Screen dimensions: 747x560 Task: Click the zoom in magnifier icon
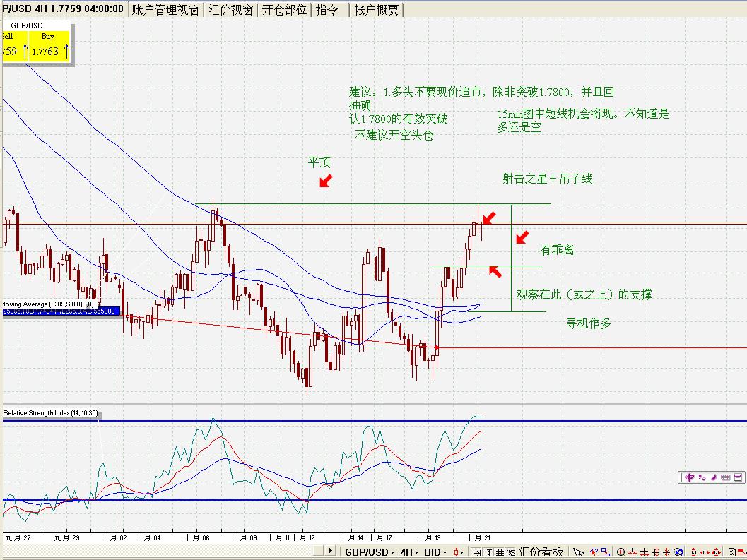point(621,552)
